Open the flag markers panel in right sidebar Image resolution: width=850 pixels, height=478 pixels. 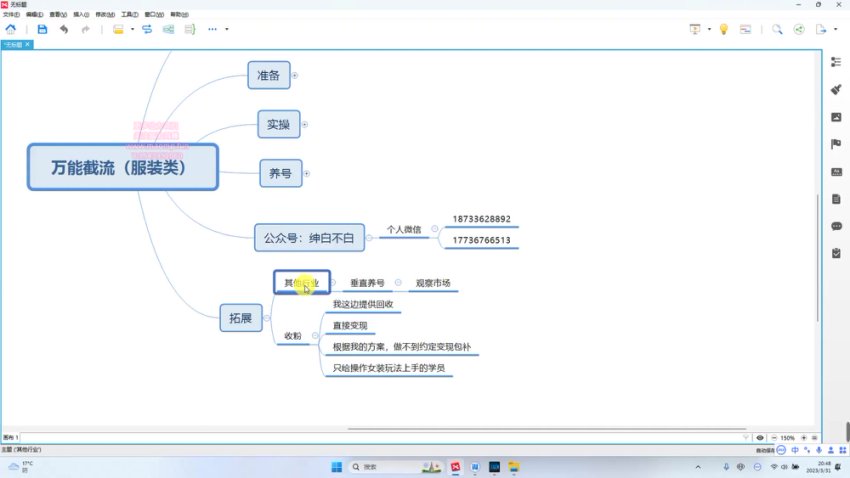(x=836, y=144)
